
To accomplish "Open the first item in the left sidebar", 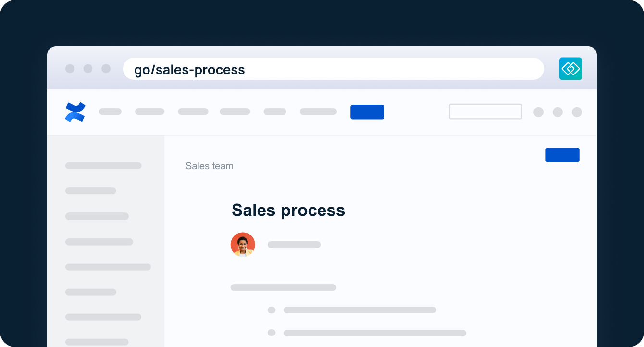I will [103, 166].
